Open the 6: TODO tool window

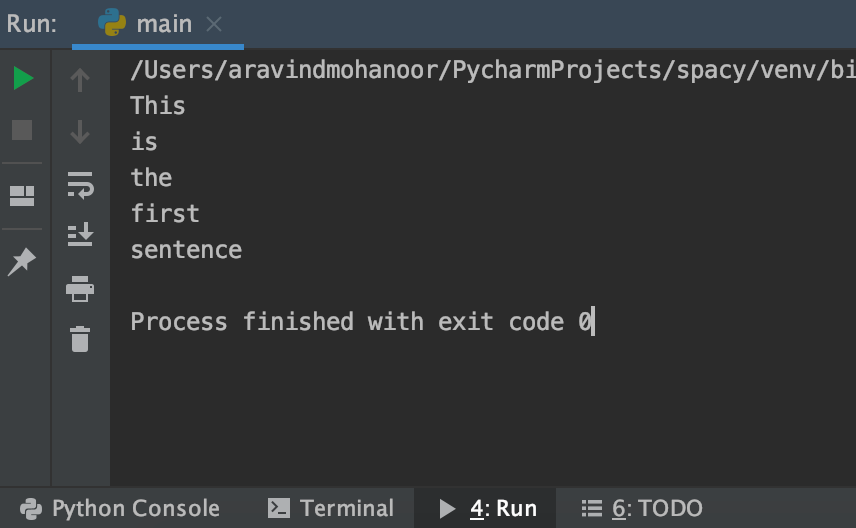click(x=642, y=508)
